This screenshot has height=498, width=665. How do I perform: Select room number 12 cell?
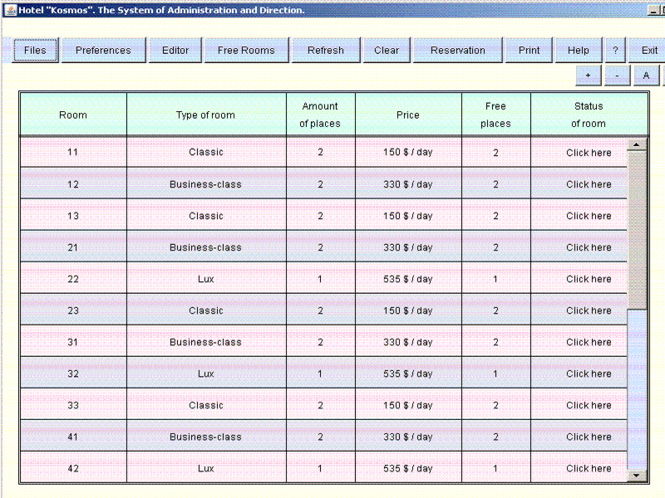pos(73,185)
